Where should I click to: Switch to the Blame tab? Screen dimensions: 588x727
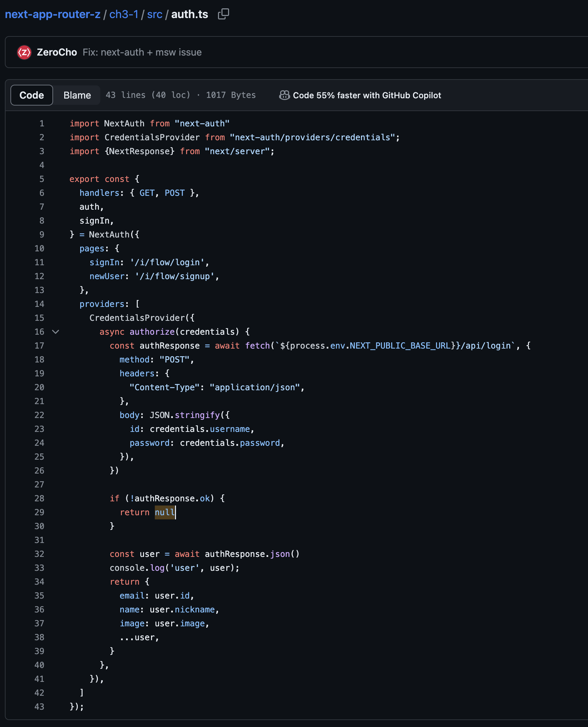point(77,95)
